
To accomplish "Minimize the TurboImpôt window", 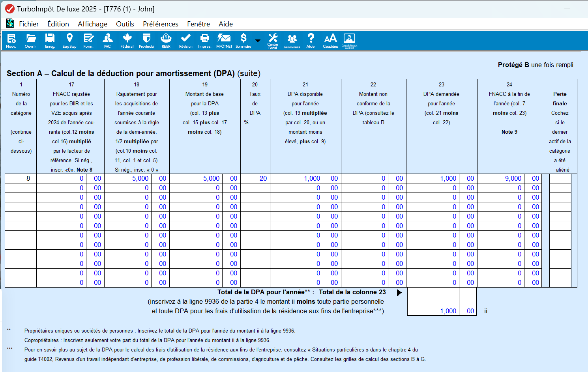I will [567, 9].
